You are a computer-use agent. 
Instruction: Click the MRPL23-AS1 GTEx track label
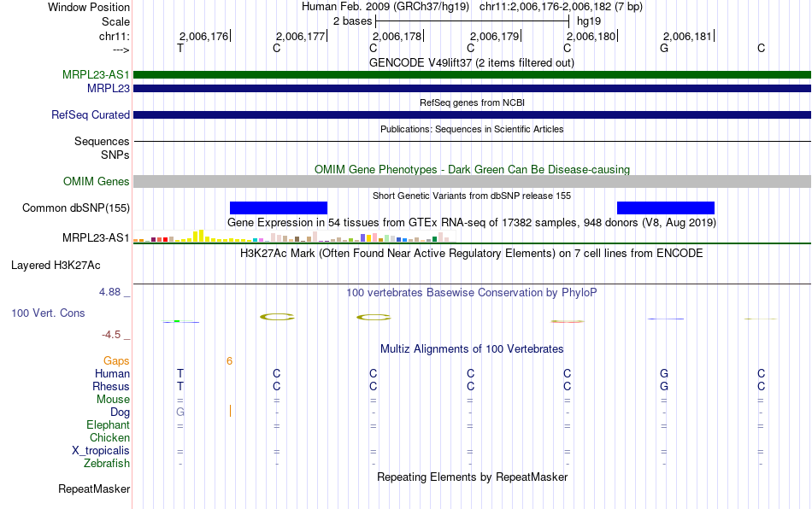pyautogui.click(x=96, y=238)
